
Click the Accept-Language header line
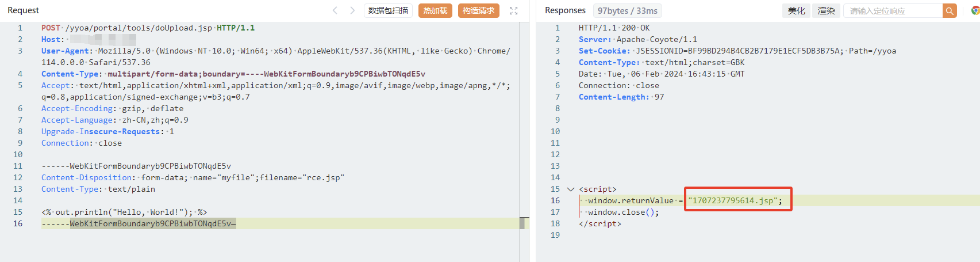coord(114,120)
